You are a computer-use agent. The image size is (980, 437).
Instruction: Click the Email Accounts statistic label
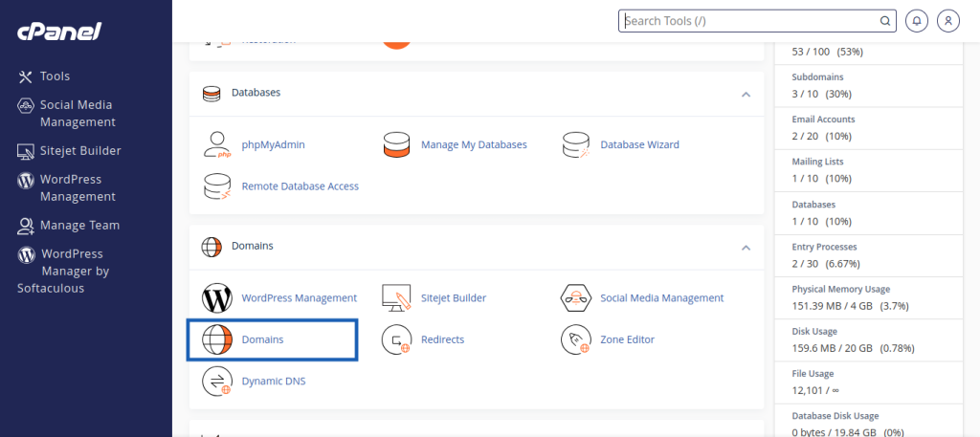tap(823, 120)
